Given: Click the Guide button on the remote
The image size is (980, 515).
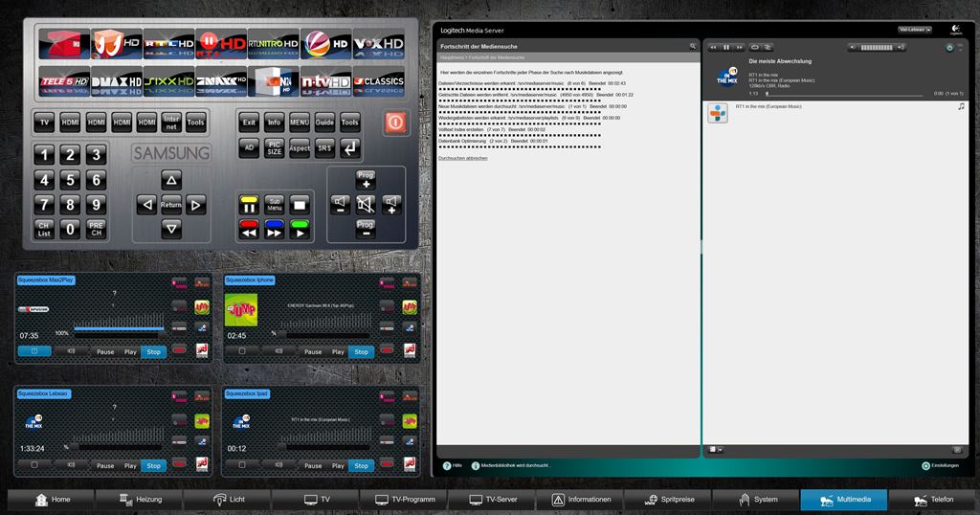Looking at the screenshot, I should [x=324, y=123].
